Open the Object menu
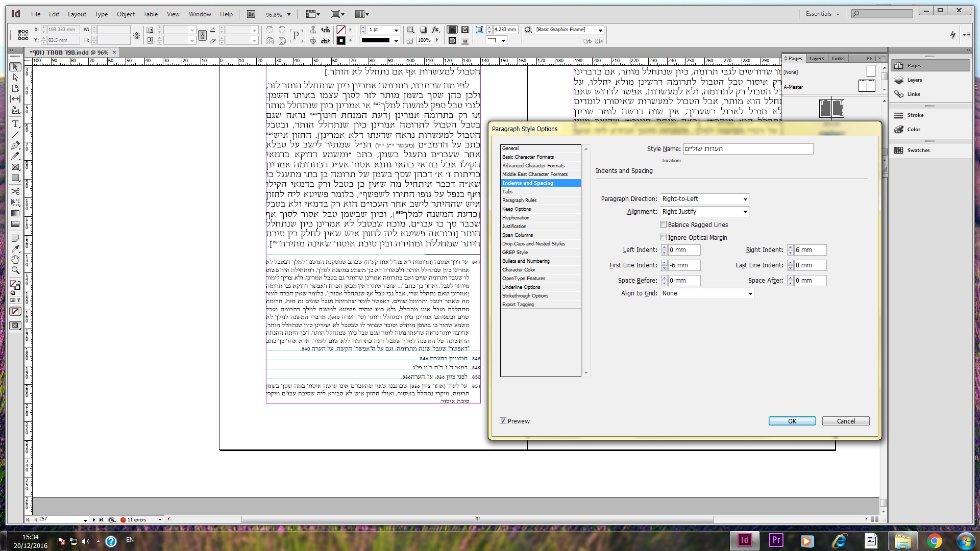The width and height of the screenshot is (980, 551). [x=126, y=14]
